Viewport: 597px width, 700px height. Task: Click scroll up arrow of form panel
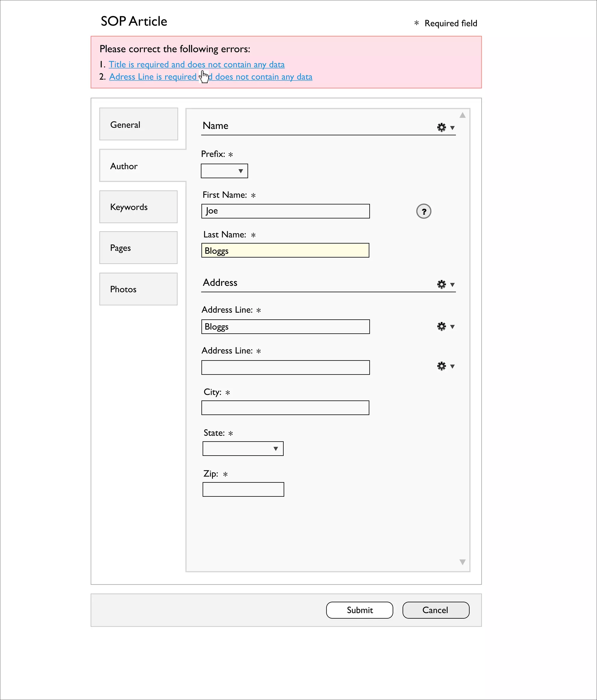click(462, 116)
